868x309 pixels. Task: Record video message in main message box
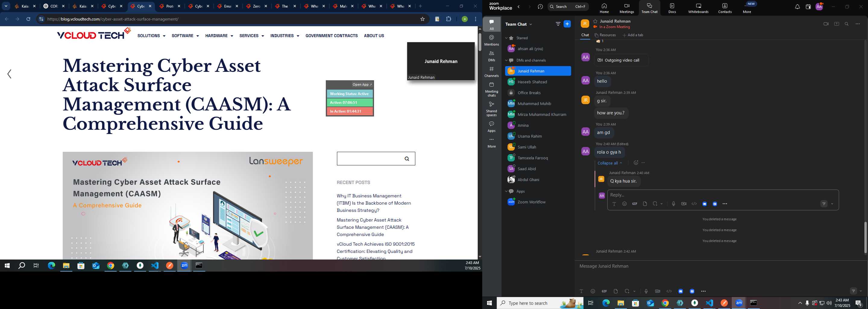pyautogui.click(x=657, y=291)
